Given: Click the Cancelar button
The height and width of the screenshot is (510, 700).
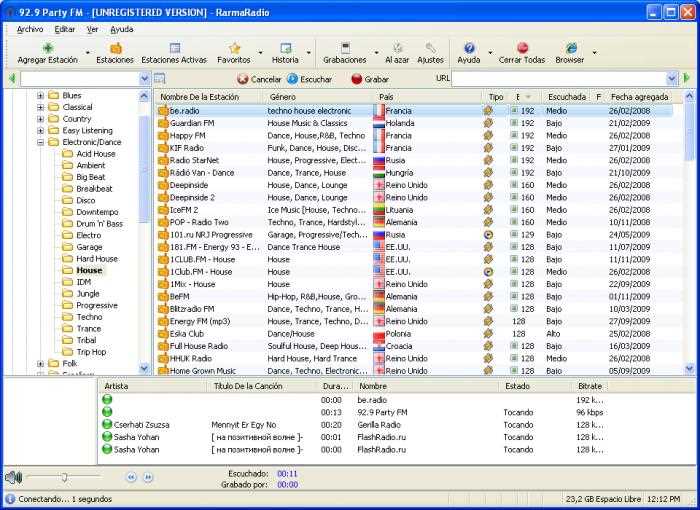Looking at the screenshot, I should 259,79.
